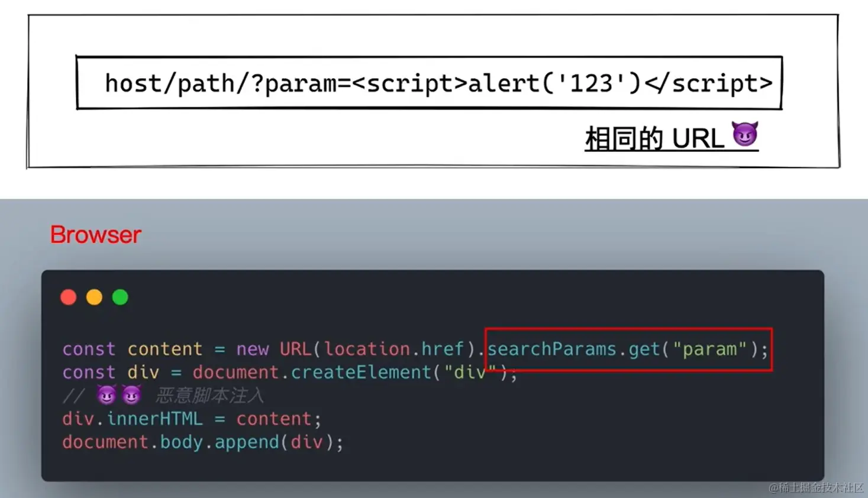
Task: Click the searchParams.get("param") code segment
Action: pos(628,349)
